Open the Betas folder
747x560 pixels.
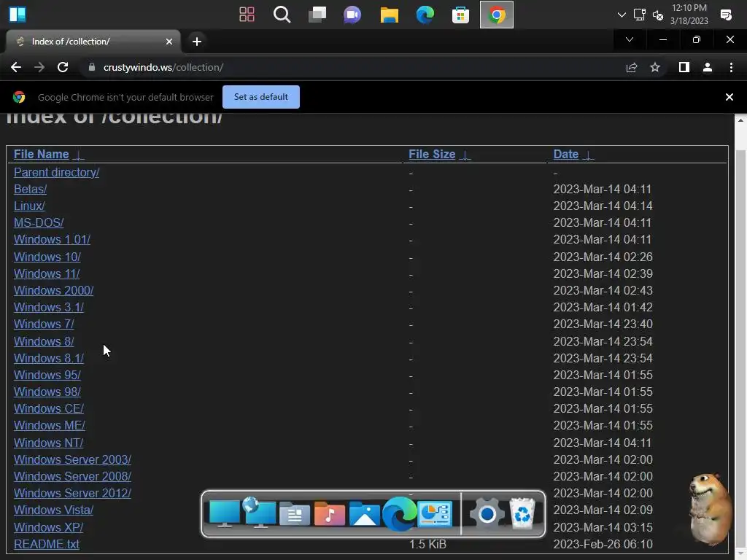click(30, 189)
